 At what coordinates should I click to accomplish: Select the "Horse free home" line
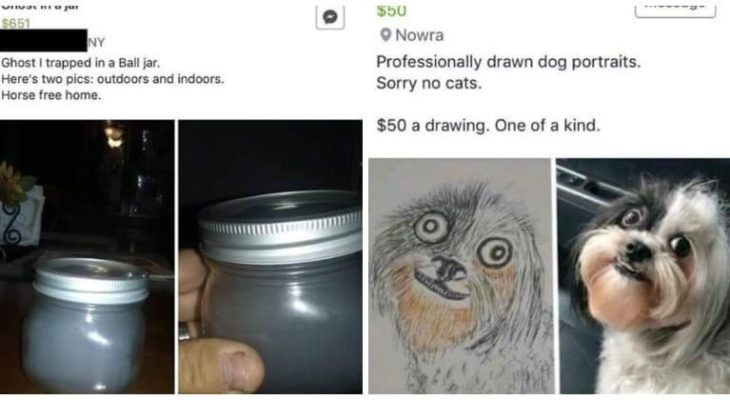click(x=49, y=96)
